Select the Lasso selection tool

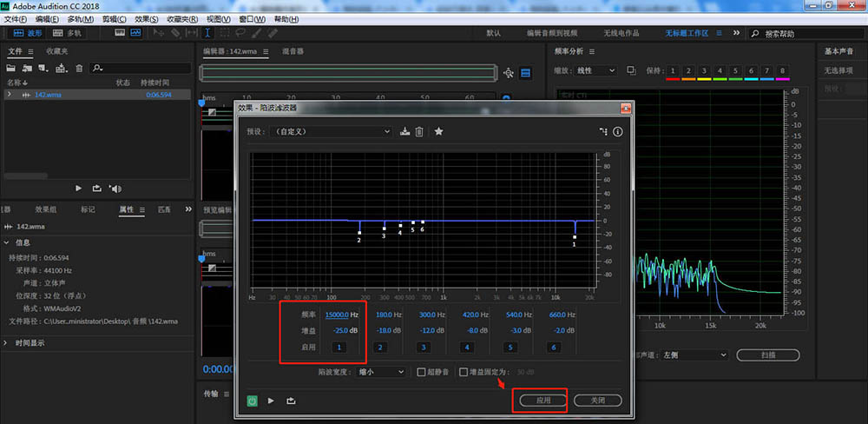click(240, 33)
